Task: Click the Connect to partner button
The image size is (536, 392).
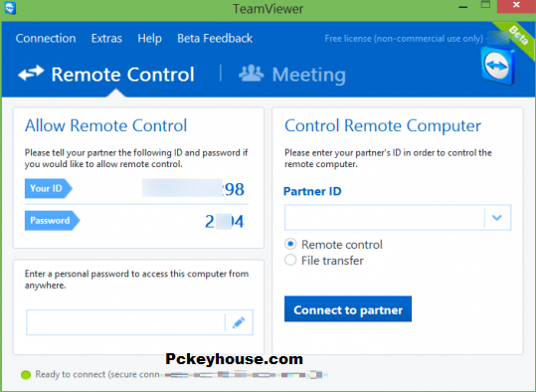Action: coord(348,309)
